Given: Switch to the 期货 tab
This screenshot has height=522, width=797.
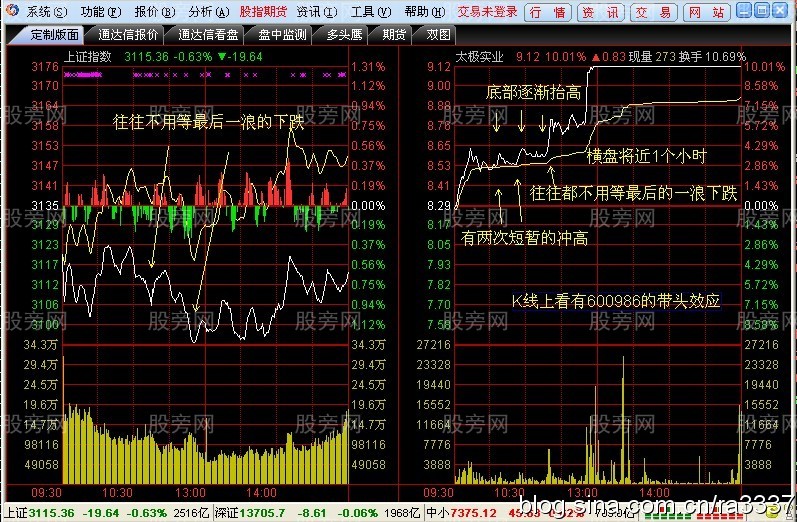Looking at the screenshot, I should point(394,35).
